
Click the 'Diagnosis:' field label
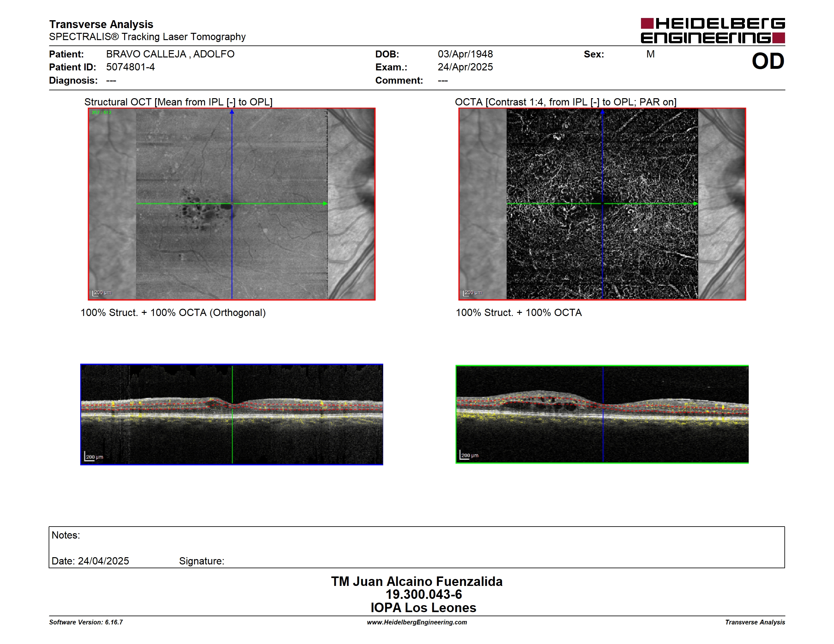(73, 80)
